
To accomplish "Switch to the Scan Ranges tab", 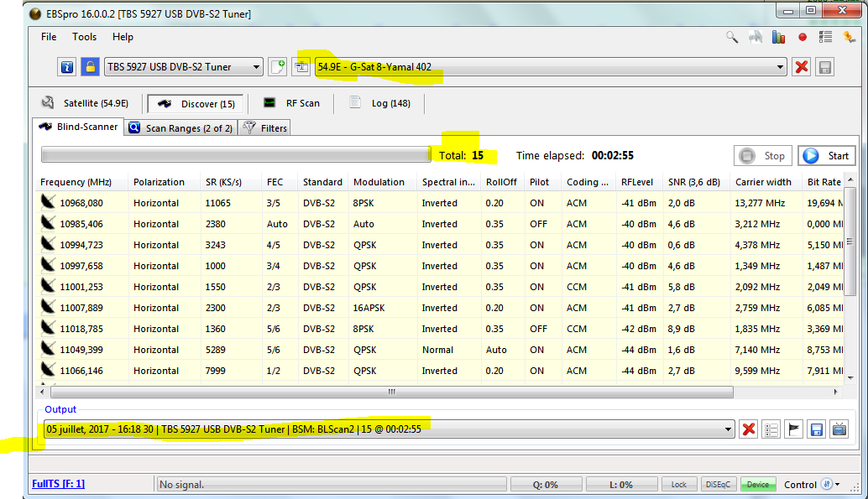I will pyautogui.click(x=180, y=128).
